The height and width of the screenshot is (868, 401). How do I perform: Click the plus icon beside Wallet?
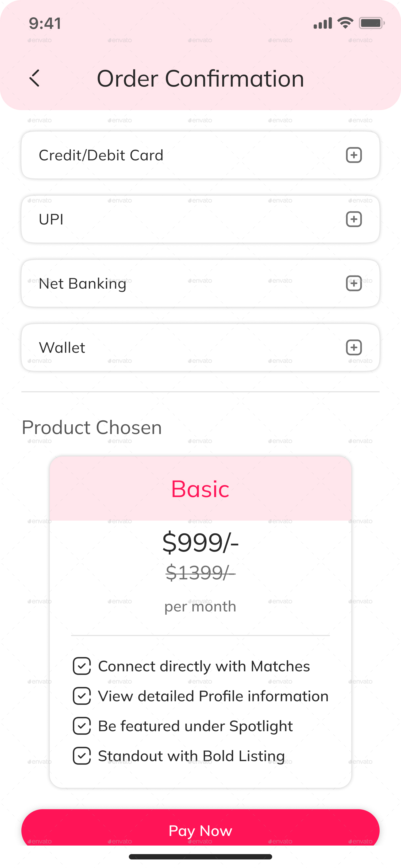click(x=353, y=347)
